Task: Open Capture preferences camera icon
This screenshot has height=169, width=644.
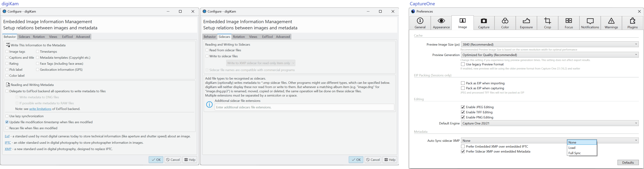Action: tap(484, 23)
